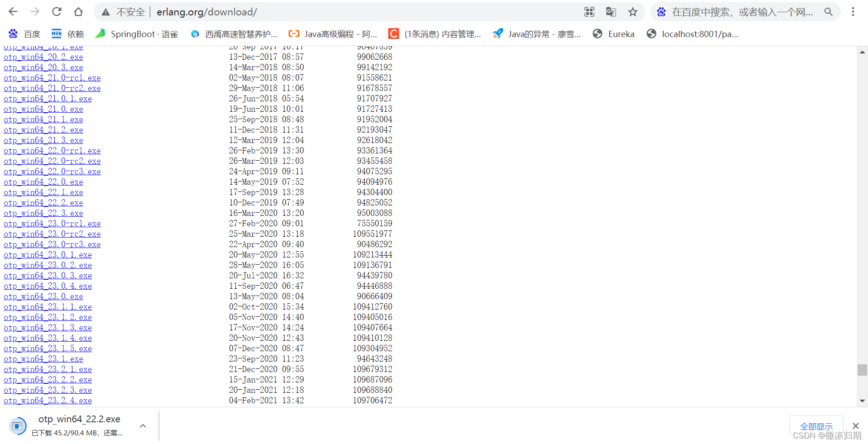Download otp_win64_23.2.3.exe
This screenshot has width=868, height=444.
pos(48,390)
